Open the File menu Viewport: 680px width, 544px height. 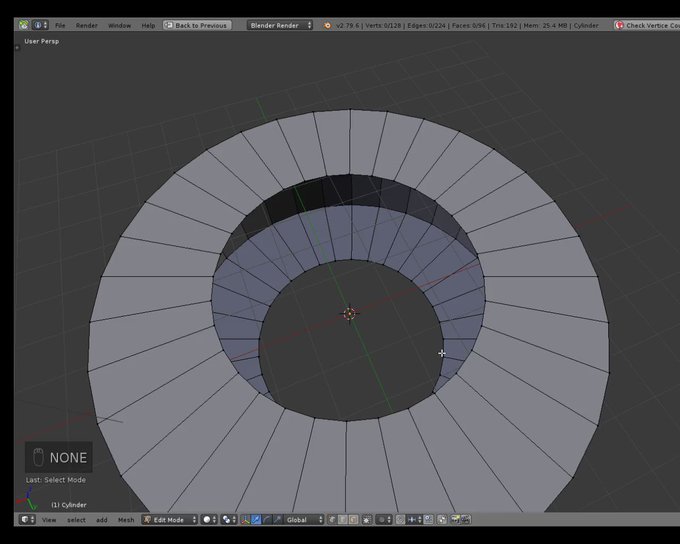[x=60, y=26]
